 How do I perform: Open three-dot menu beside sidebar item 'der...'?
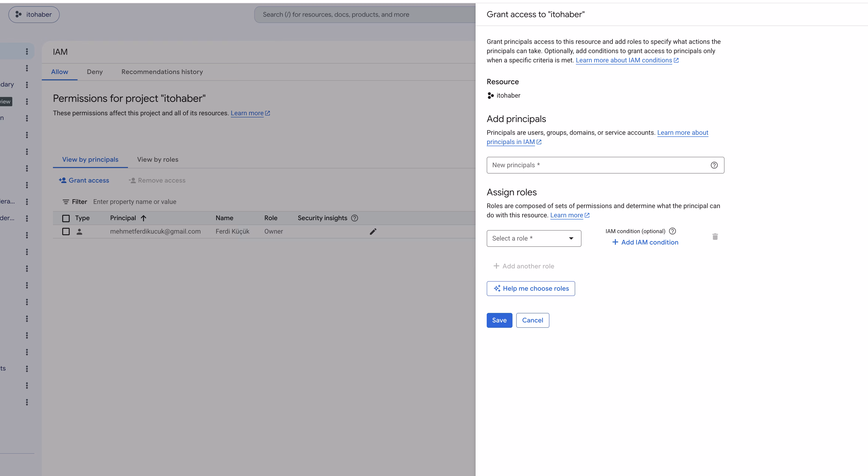(27, 219)
